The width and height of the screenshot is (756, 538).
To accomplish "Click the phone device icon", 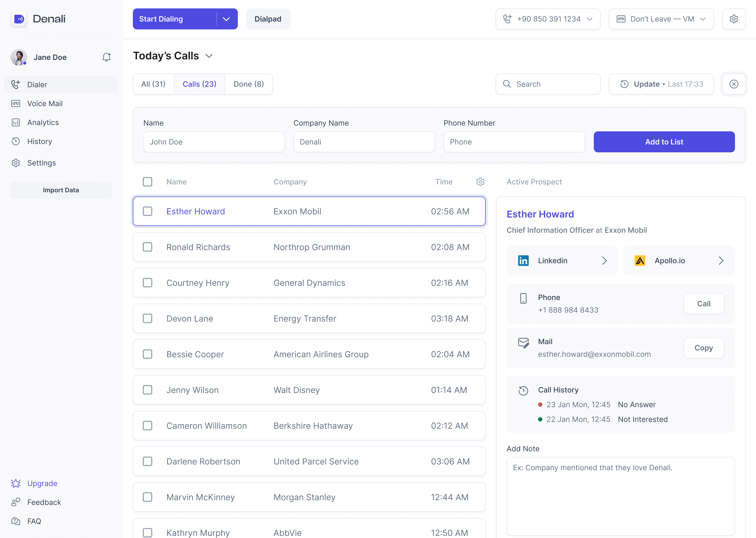I will click(523, 298).
